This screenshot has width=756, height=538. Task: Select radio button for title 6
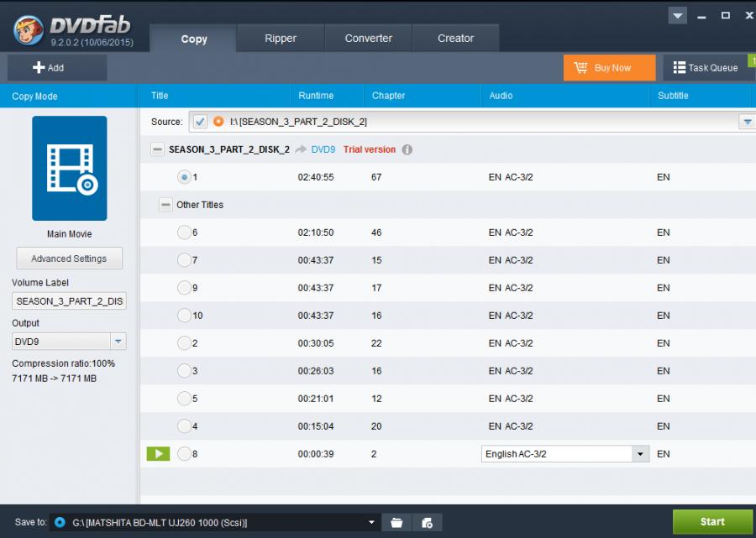(x=184, y=232)
